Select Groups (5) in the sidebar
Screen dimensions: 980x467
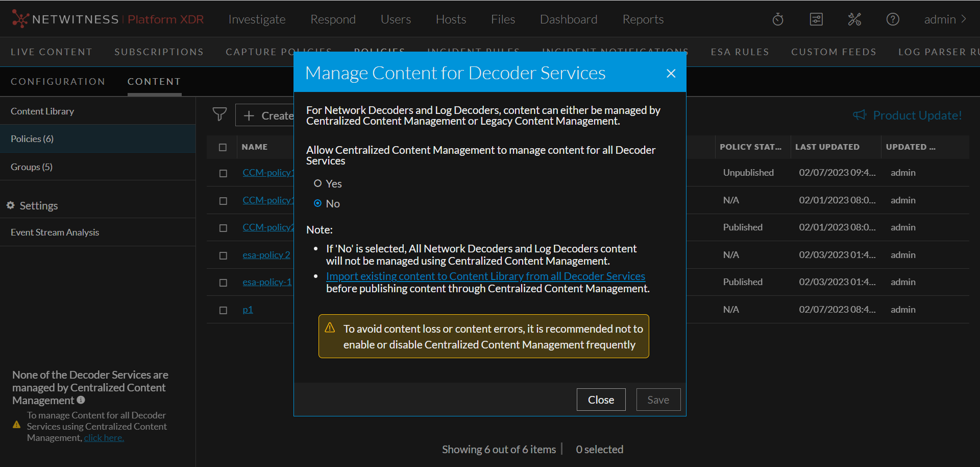31,167
